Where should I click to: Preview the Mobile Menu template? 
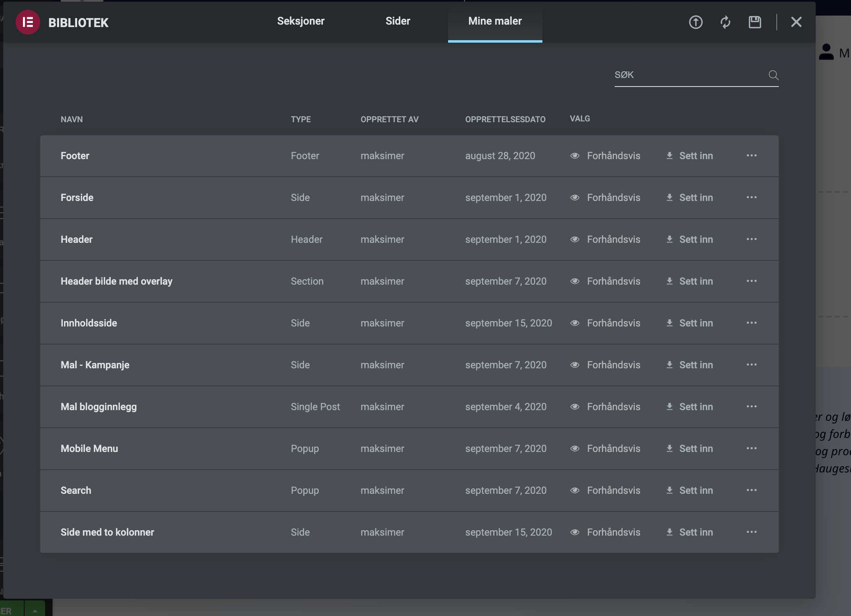point(605,449)
